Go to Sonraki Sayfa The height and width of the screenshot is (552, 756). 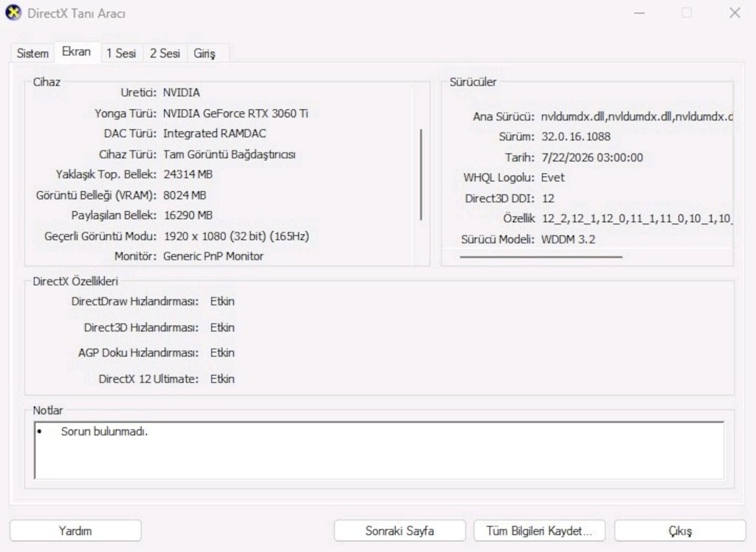point(399,531)
